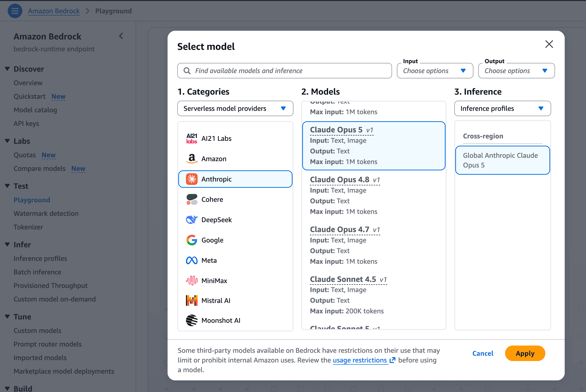Collapse the Tune section
Image resolution: width=586 pixels, height=392 pixels.
point(8,317)
